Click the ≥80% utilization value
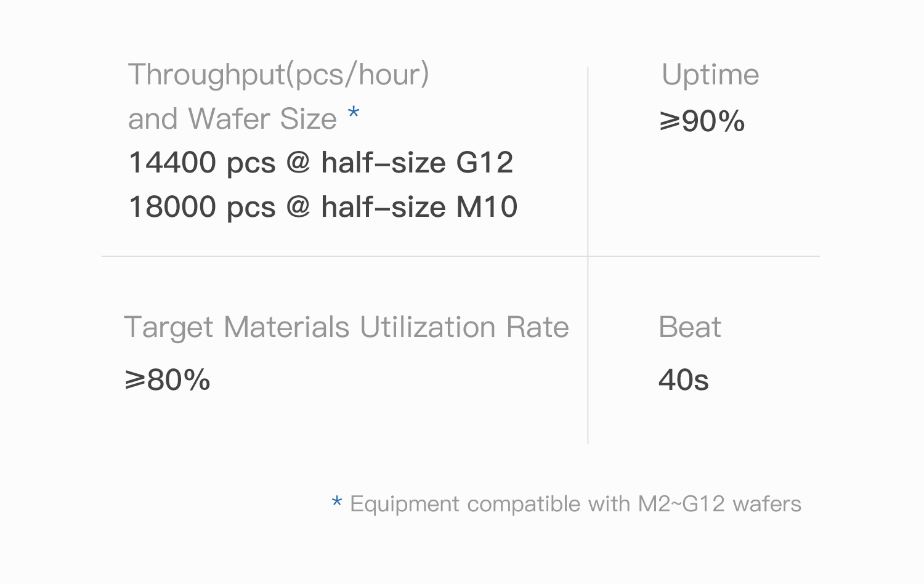924x584 pixels. click(x=168, y=379)
